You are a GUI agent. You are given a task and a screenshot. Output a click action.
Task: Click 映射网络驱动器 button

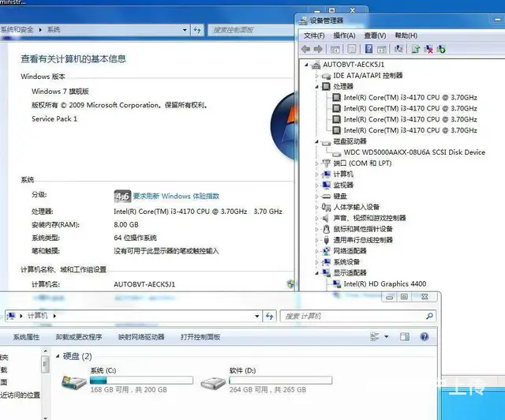141,337
